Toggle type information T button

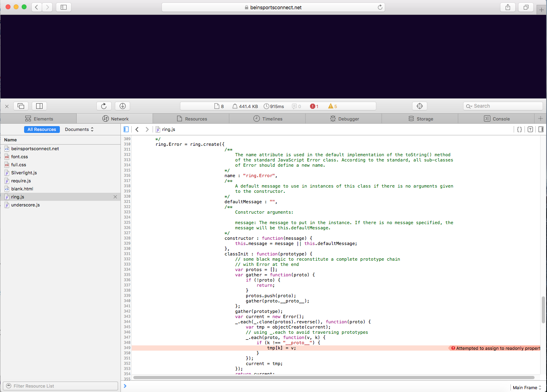tap(530, 129)
